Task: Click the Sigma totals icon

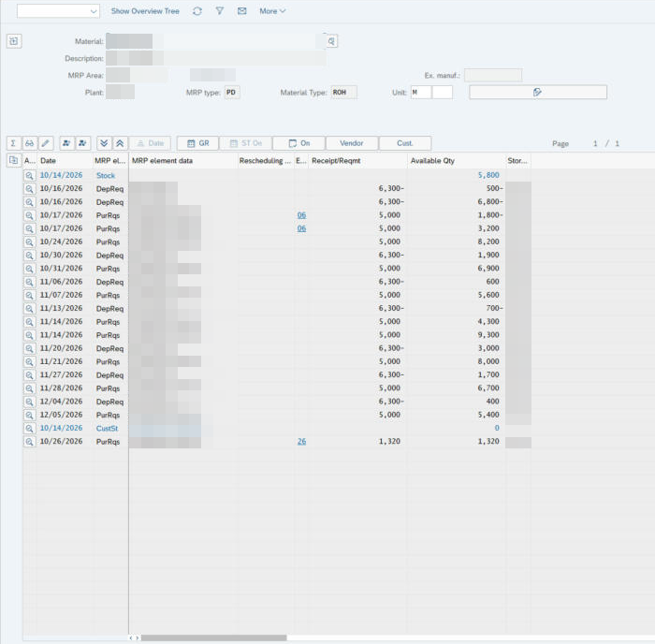Action: (x=13, y=143)
